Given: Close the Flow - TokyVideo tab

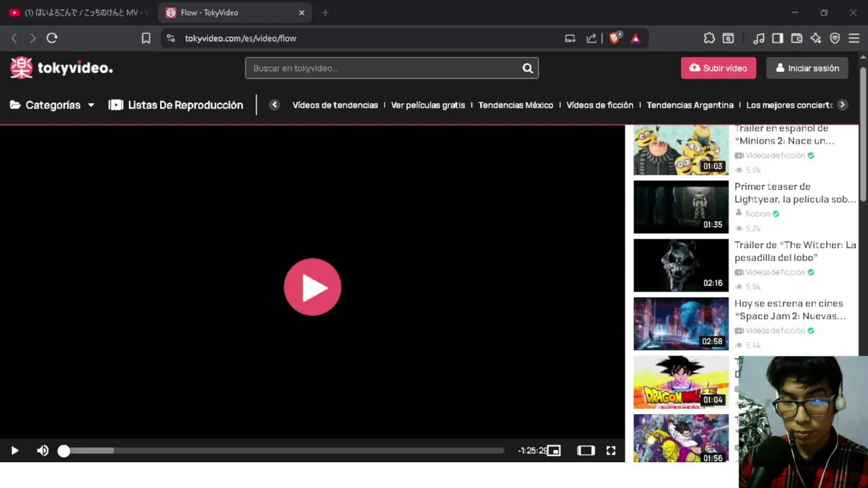Looking at the screenshot, I should [x=302, y=13].
